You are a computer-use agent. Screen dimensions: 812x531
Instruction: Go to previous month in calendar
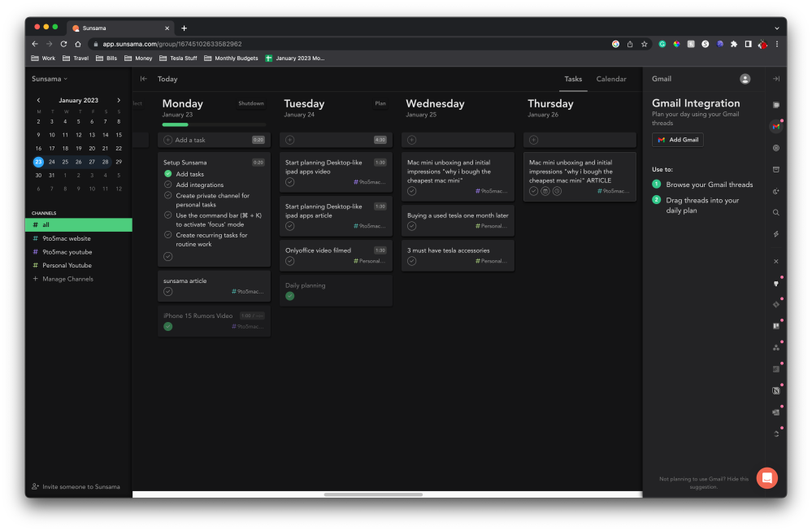tap(38, 100)
